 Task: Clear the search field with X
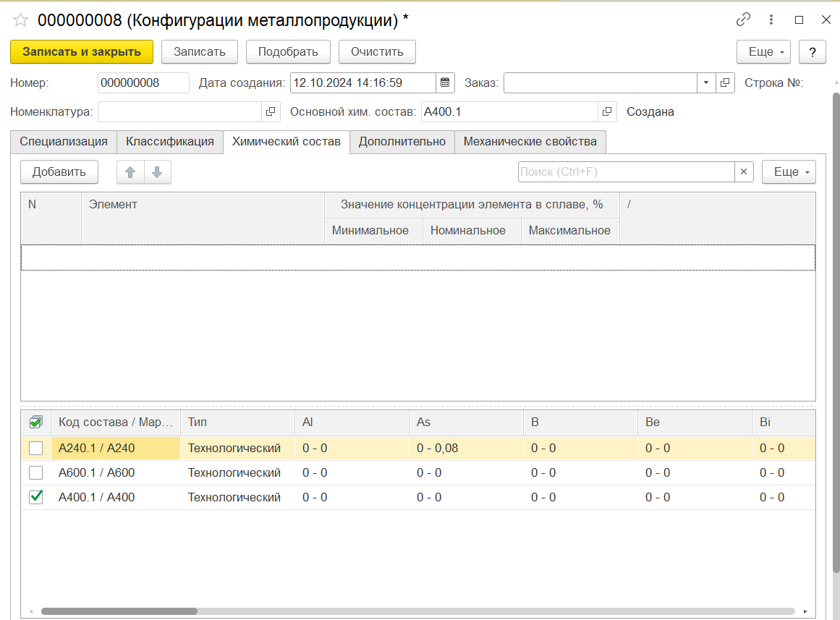point(744,171)
